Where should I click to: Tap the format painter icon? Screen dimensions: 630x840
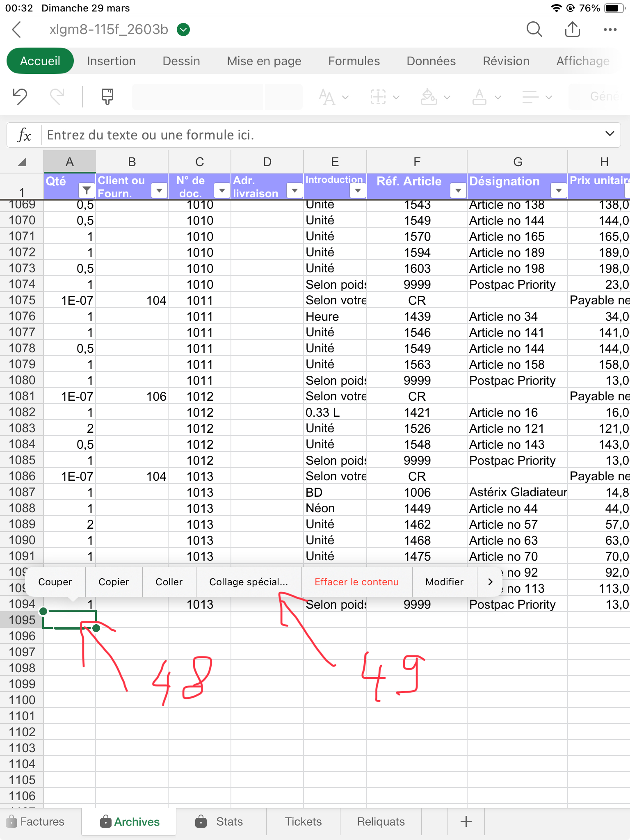point(107,97)
